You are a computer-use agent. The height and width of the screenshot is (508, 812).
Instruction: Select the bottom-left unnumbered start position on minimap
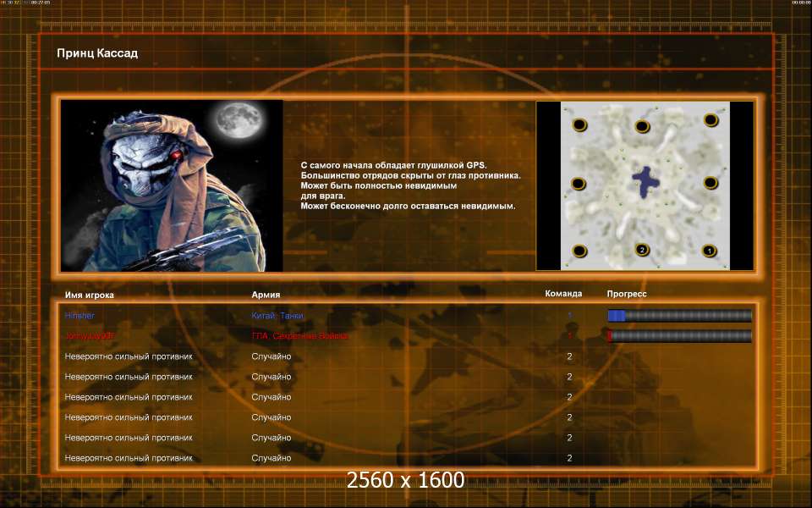tap(579, 251)
